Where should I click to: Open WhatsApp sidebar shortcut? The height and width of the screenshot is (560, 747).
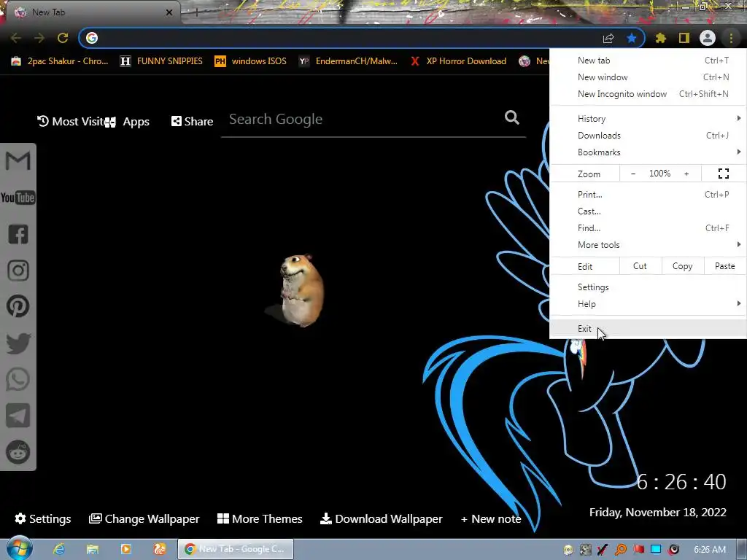click(18, 379)
